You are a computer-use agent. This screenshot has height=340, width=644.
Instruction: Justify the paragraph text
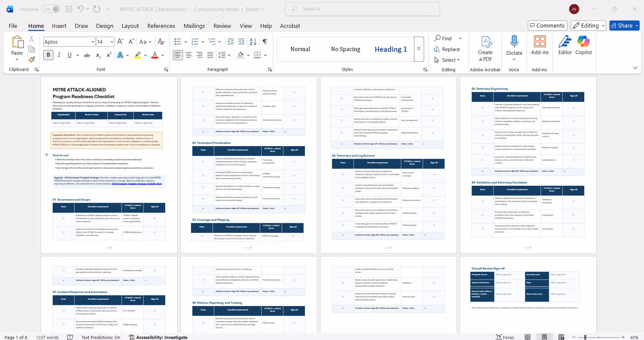210,55
